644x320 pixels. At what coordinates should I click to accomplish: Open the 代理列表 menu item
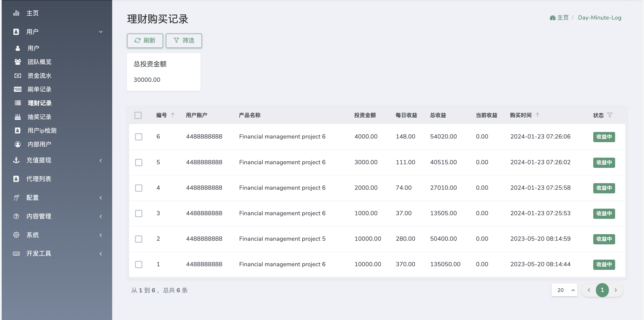[57, 179]
